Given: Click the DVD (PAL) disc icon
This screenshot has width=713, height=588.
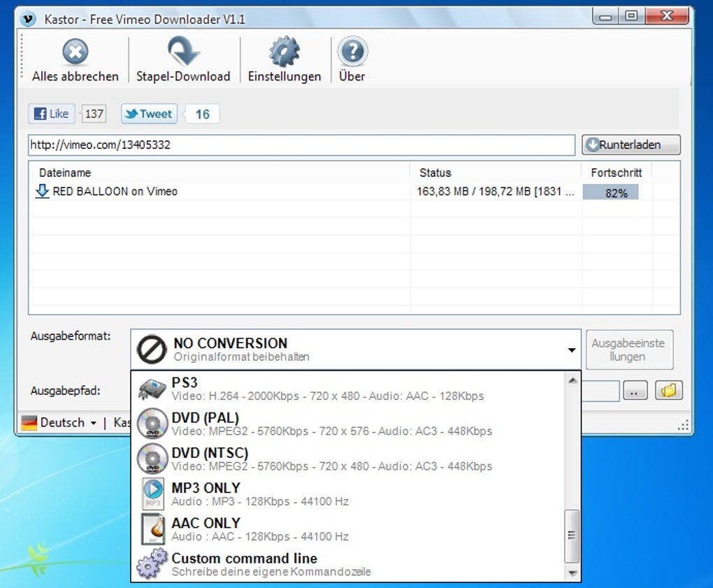Looking at the screenshot, I should [x=152, y=424].
